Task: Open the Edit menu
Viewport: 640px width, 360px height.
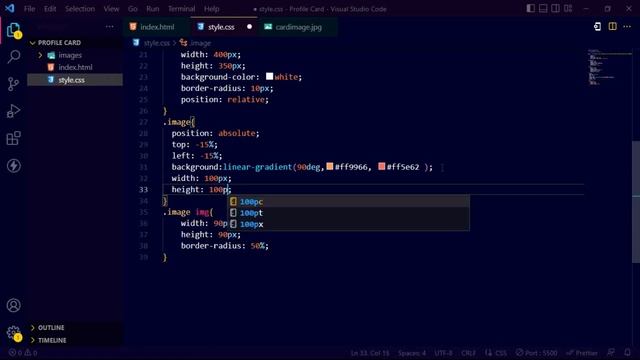Action: click(50, 9)
